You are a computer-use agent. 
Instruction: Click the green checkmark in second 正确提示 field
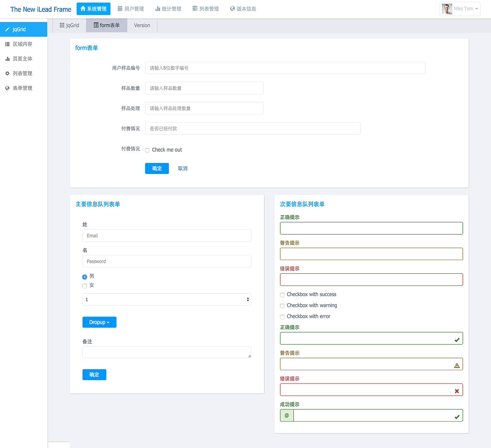457,340
